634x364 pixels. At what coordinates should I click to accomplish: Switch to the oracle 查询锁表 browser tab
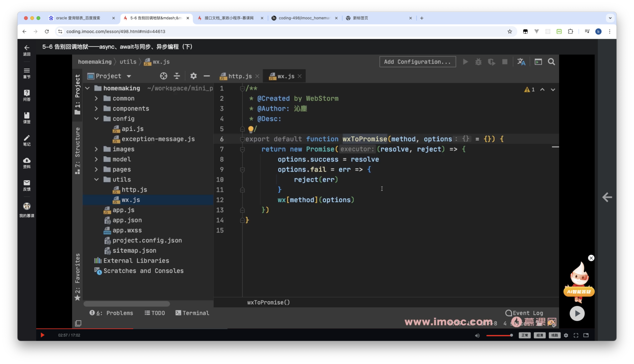click(x=78, y=18)
